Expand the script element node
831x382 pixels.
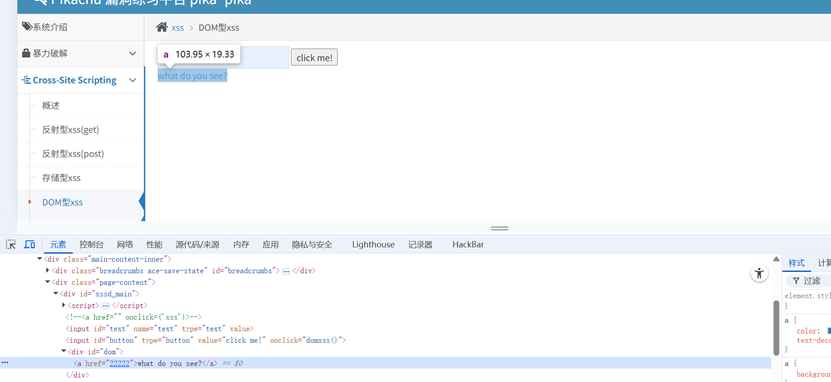[x=64, y=305]
